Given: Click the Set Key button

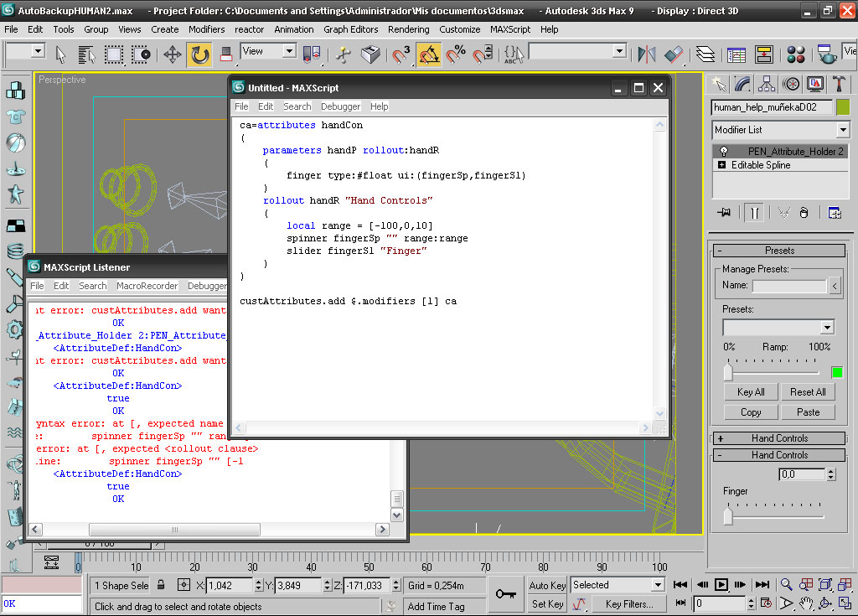Looking at the screenshot, I should click(547, 604).
